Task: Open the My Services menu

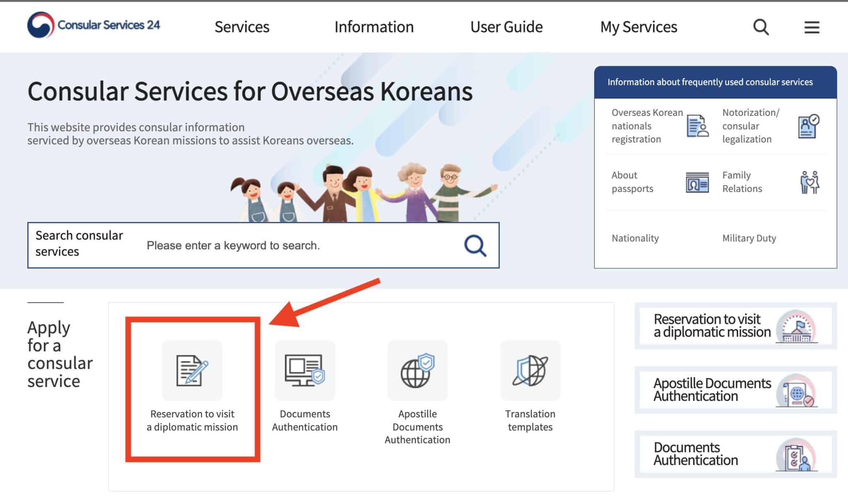Action: point(639,27)
